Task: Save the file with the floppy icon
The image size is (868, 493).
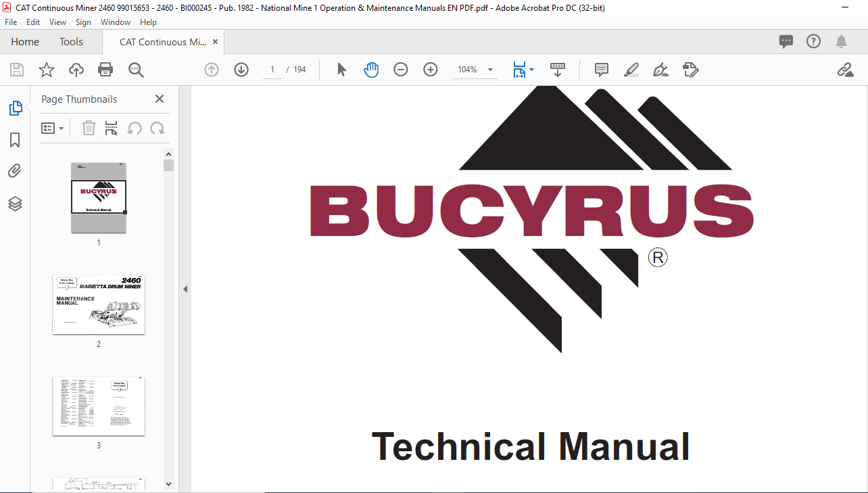Action: (x=17, y=70)
